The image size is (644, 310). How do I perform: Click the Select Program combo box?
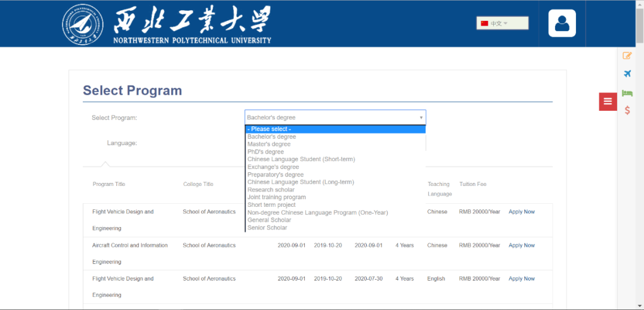tap(335, 117)
